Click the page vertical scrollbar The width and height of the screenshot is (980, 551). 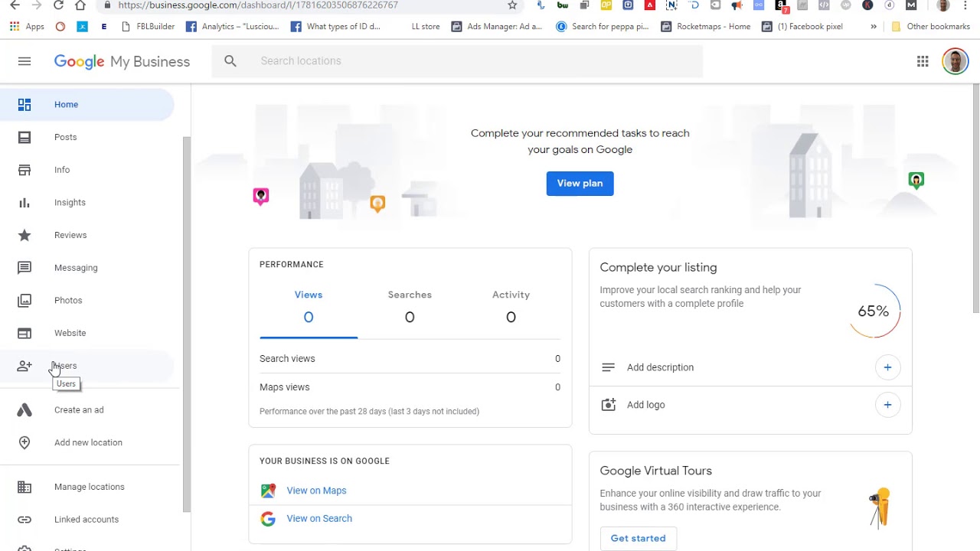click(x=975, y=197)
